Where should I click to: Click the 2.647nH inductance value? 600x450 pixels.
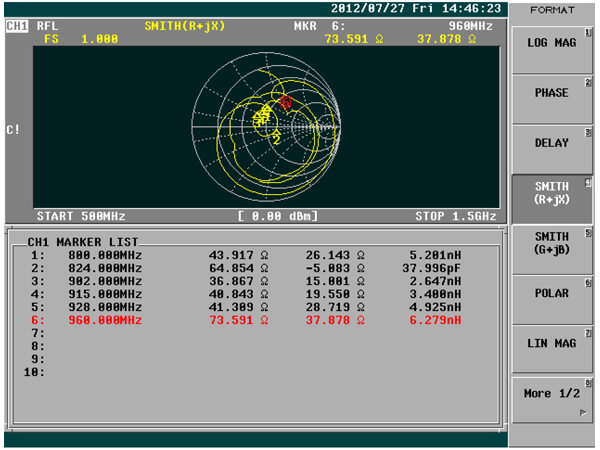pos(435,281)
